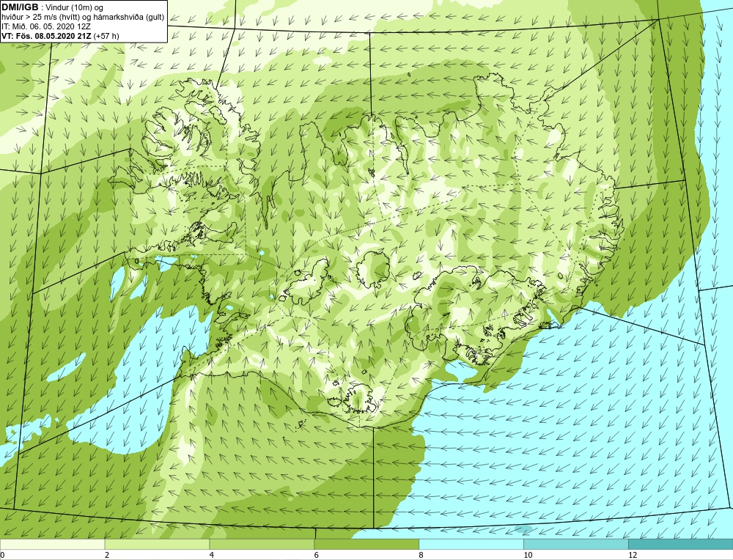733x560 pixels.
Task: Click the "8" scale label
Action: tap(421, 555)
